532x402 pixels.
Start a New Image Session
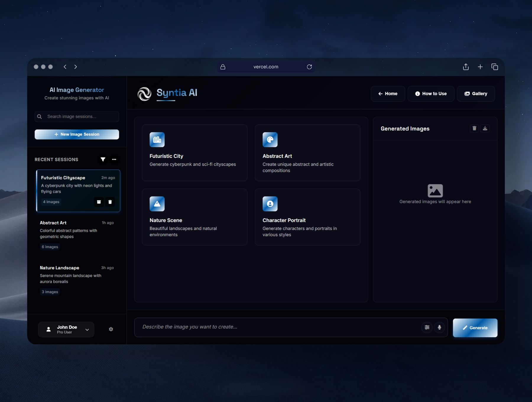(x=77, y=134)
